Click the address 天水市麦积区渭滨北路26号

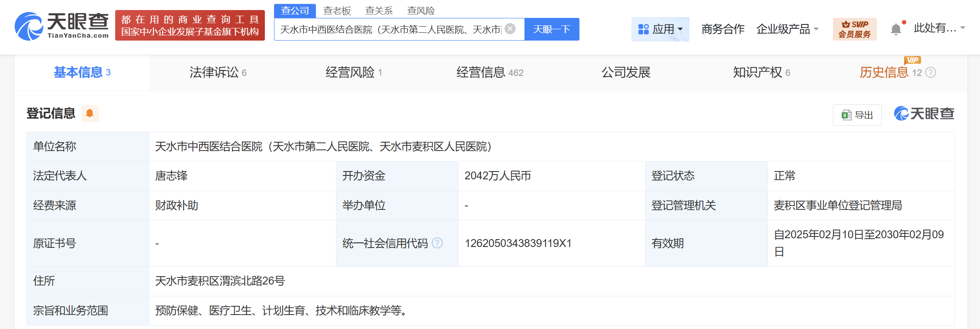coord(220,281)
